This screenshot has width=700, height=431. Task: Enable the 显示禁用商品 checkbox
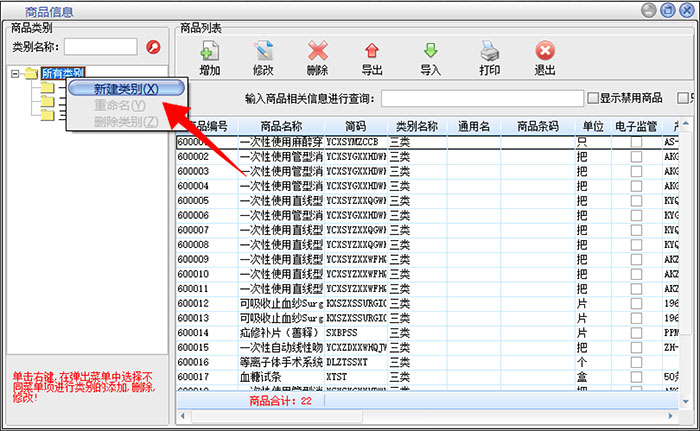click(x=593, y=98)
